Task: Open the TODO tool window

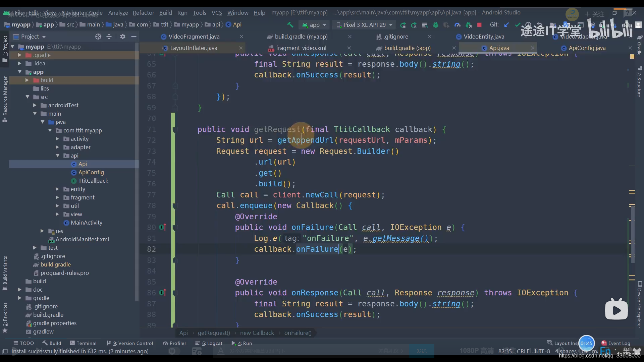Action: (x=23, y=343)
